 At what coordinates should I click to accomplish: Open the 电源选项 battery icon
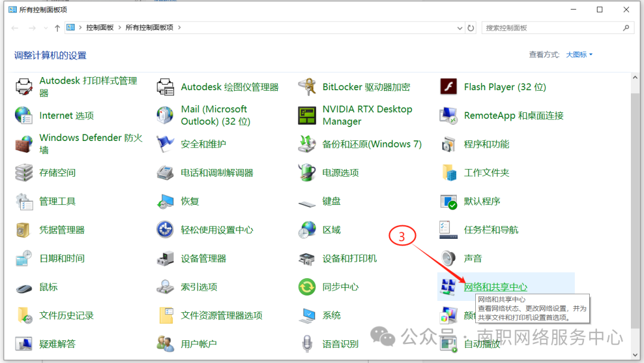307,173
